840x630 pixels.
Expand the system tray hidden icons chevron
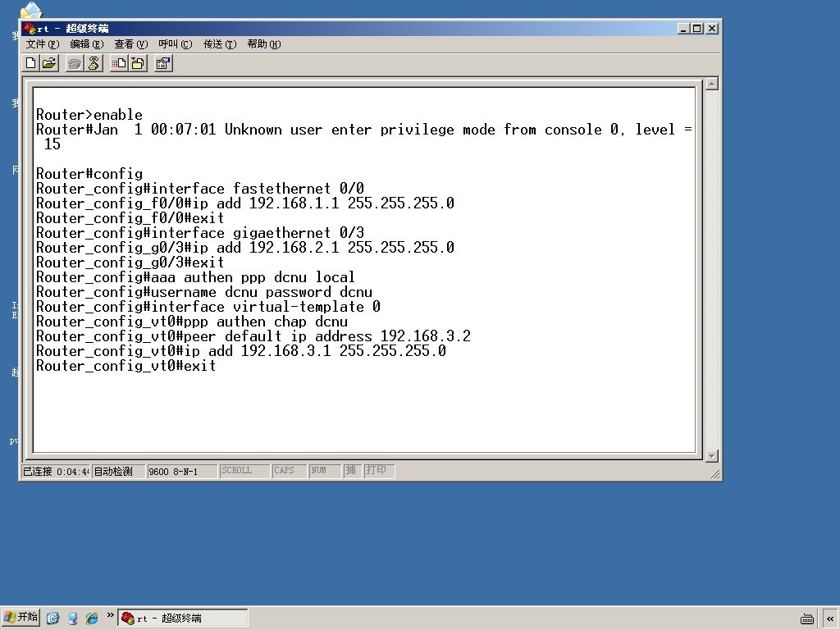[830, 619]
